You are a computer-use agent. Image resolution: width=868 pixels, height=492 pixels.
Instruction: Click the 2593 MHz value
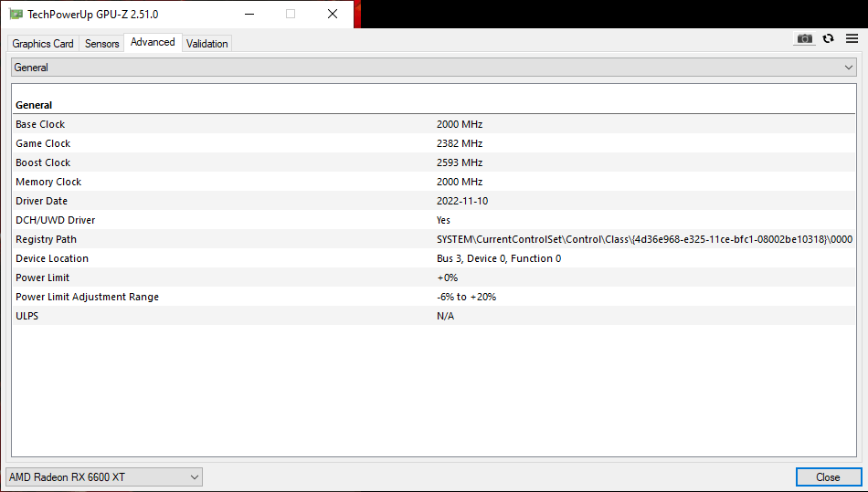coord(460,162)
